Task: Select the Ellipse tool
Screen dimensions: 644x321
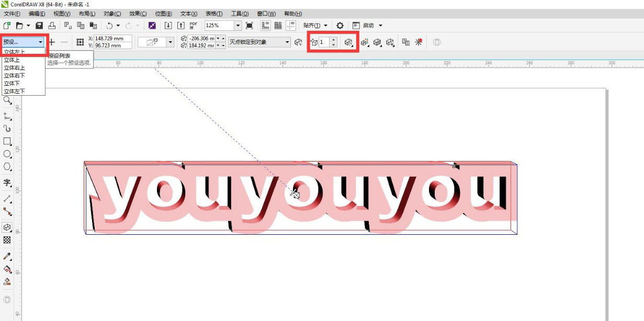Action: tap(7, 154)
